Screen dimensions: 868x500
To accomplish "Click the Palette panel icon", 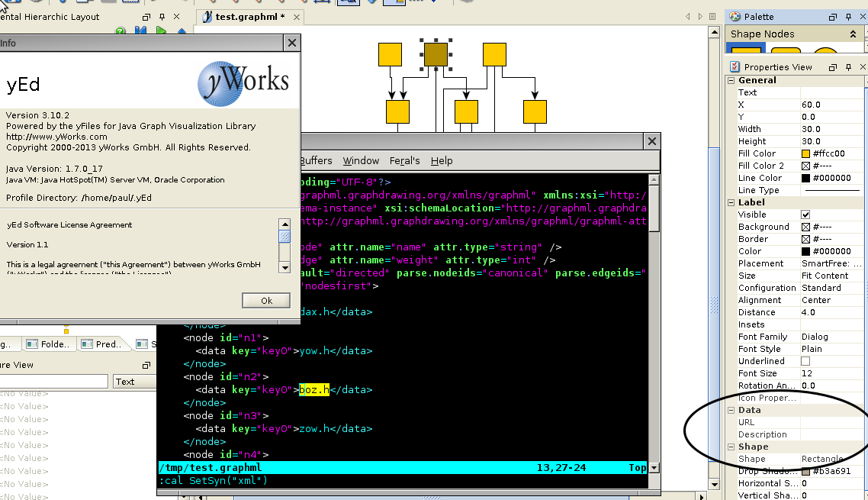I will [x=735, y=17].
